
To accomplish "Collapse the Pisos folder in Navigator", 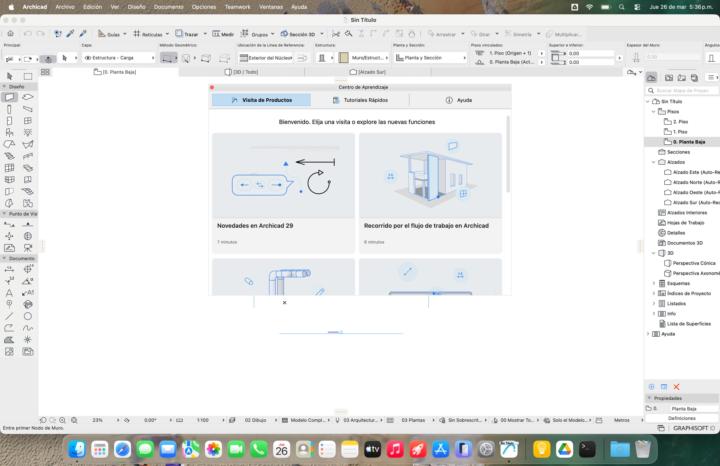I will coord(653,112).
